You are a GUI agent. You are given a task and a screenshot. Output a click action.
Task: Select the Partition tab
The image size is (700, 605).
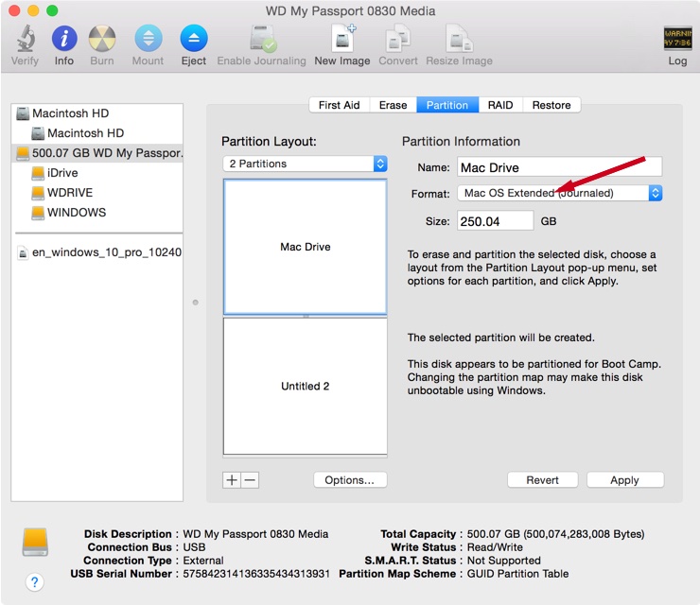point(447,105)
